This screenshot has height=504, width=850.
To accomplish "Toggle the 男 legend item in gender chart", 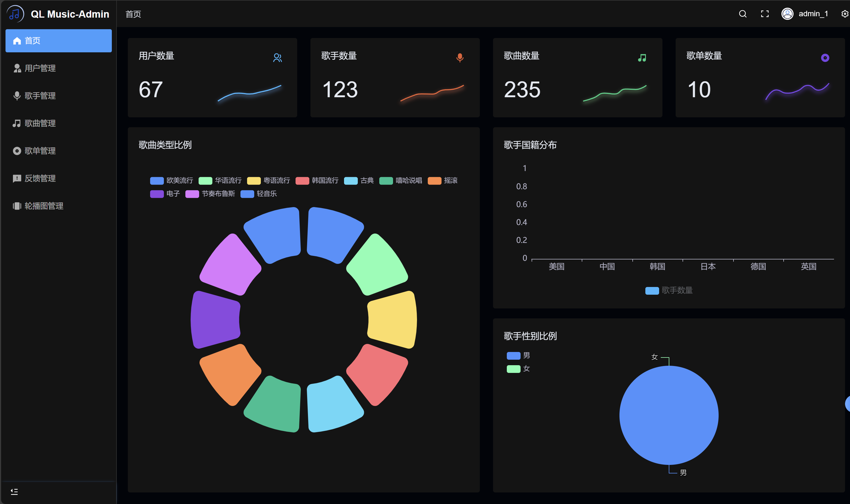I will (x=518, y=356).
